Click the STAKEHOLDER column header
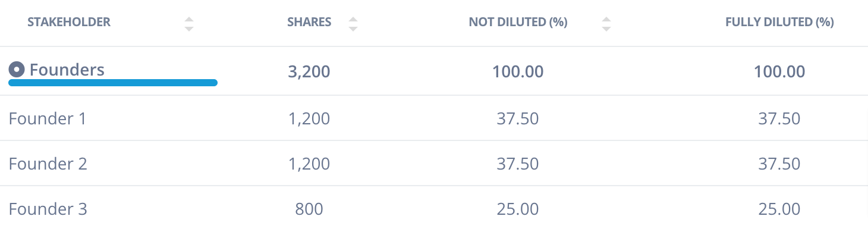 point(69,23)
